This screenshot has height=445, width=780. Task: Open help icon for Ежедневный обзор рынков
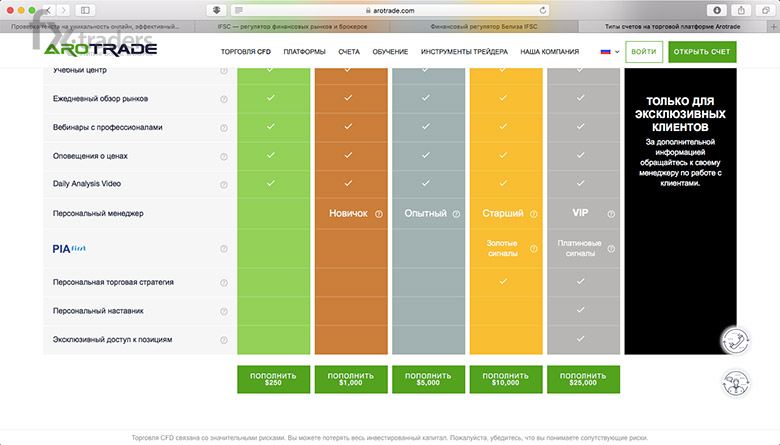(x=224, y=99)
